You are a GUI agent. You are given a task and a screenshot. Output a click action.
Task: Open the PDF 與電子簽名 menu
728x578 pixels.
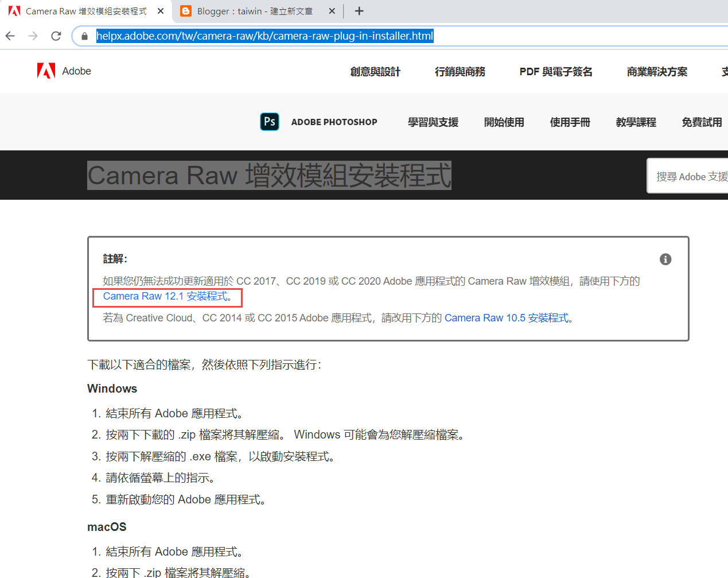[555, 71]
